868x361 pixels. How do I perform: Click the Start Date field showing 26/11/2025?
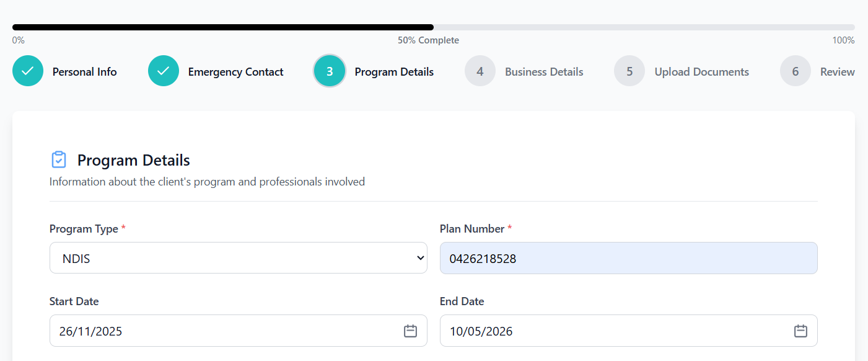(x=223, y=331)
